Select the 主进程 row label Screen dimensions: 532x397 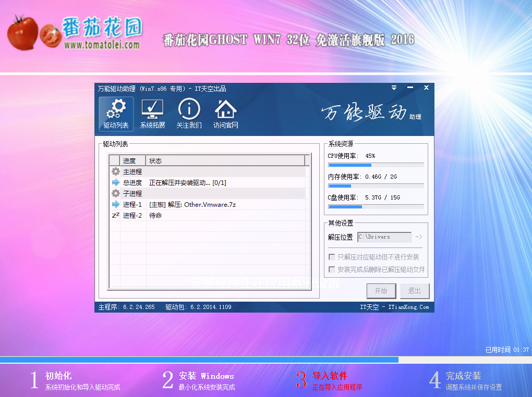[x=132, y=172]
